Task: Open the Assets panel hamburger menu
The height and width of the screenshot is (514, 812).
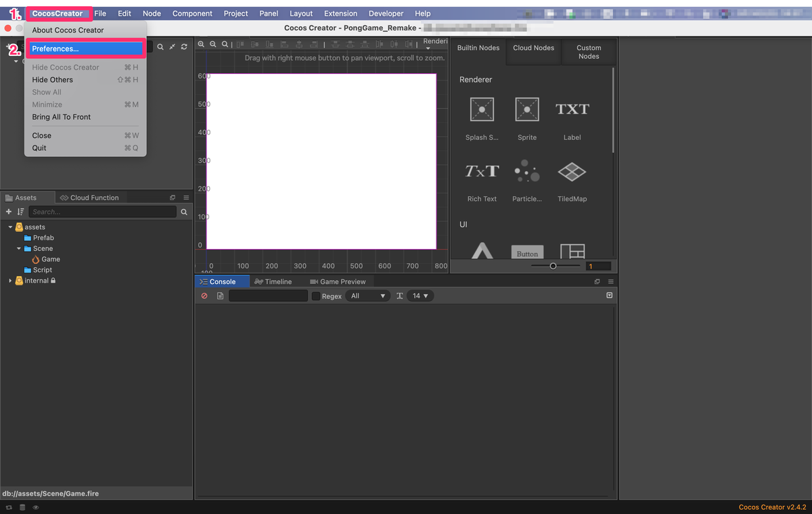Action: tap(186, 197)
